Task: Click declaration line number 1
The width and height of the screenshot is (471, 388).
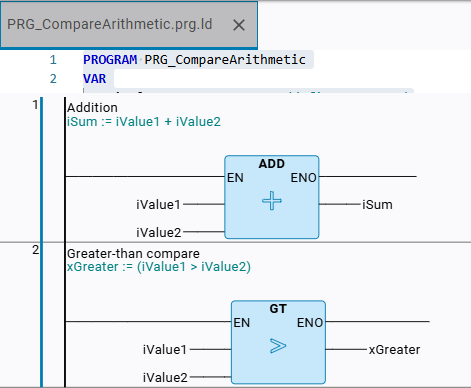Action: (53, 60)
